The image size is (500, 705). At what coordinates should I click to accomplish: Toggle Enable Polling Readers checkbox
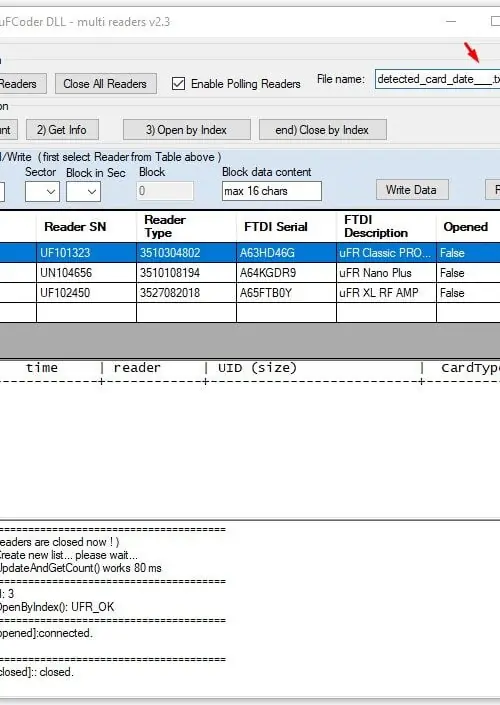pos(179,84)
